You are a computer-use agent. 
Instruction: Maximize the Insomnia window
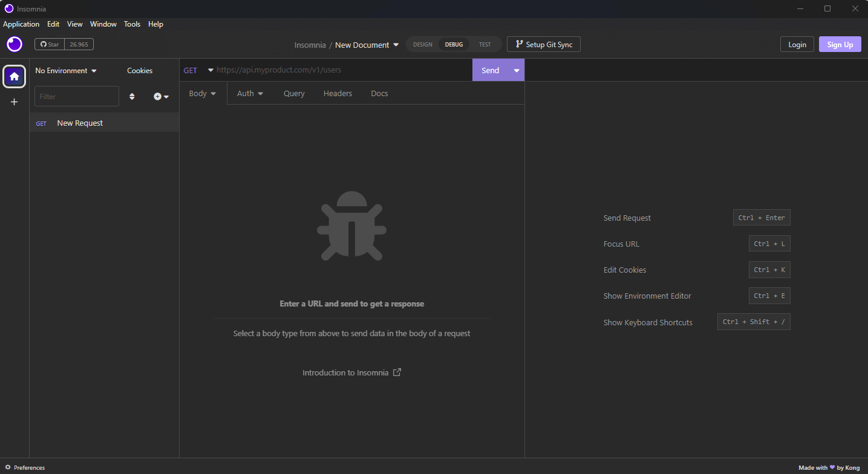(x=827, y=8)
